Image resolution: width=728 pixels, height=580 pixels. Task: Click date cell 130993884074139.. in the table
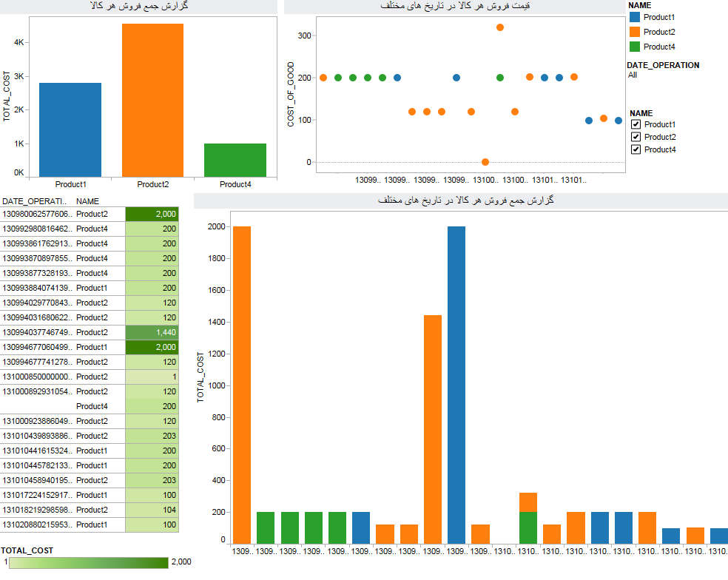click(37, 288)
